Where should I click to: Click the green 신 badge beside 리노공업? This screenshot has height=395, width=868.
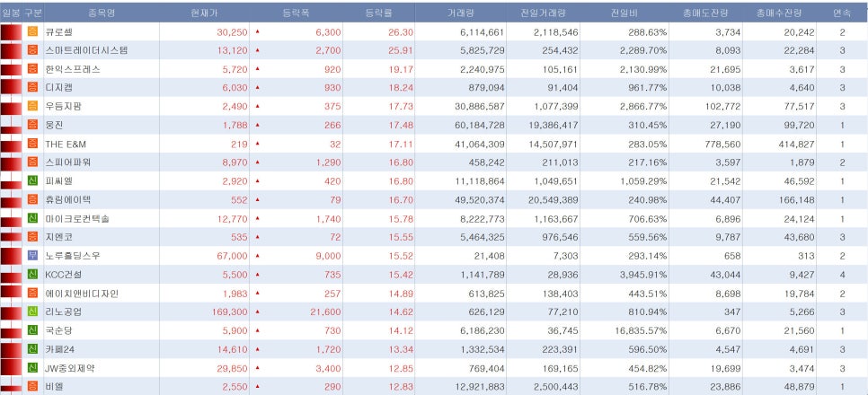[x=32, y=312]
